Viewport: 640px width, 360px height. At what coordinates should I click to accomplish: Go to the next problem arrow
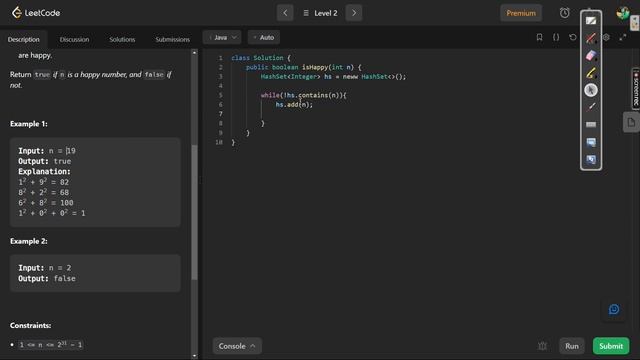(x=354, y=13)
